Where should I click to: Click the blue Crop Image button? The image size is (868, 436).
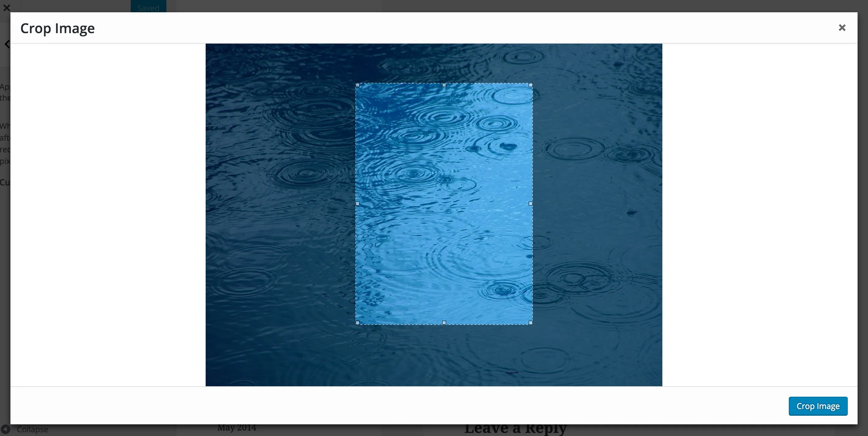tap(818, 406)
